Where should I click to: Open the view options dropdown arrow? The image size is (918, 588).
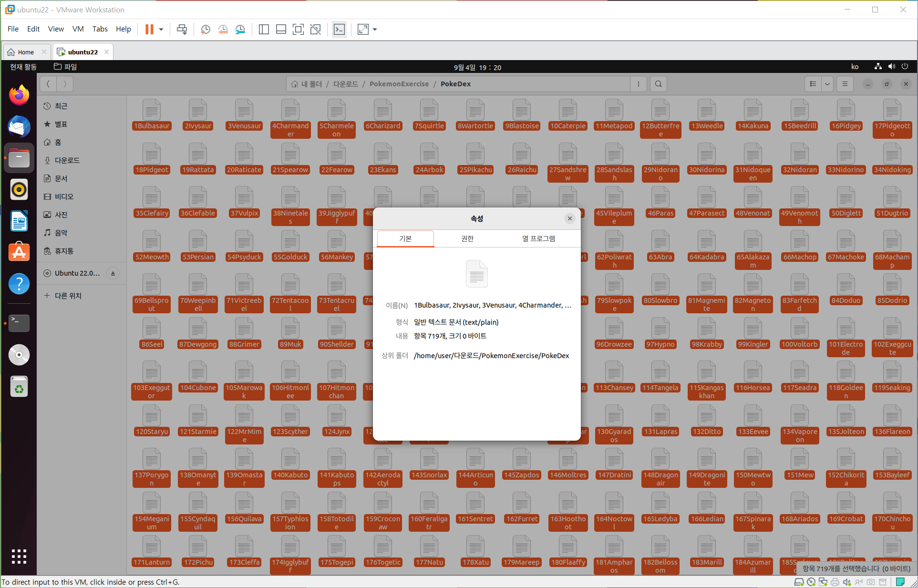click(x=827, y=84)
